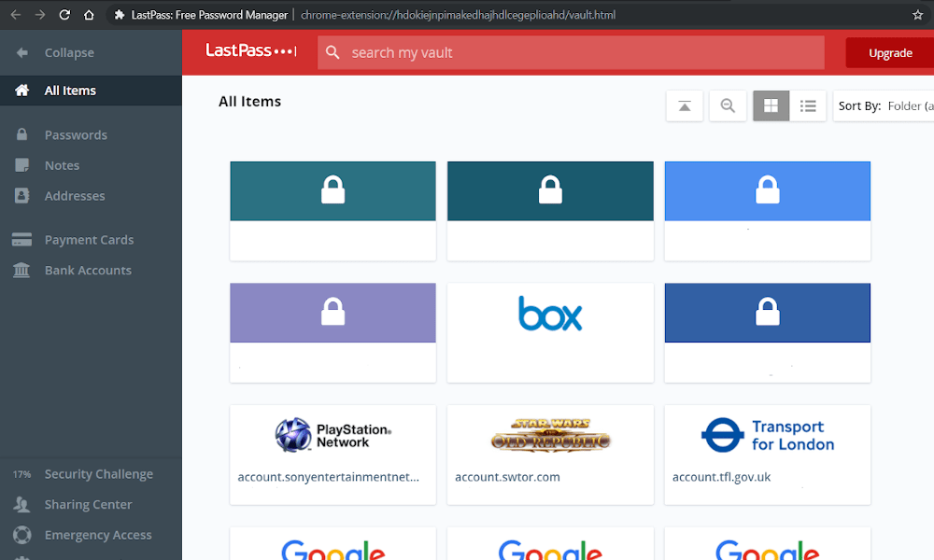Click the 17% security score
Image resolution: width=934 pixels, height=560 pixels.
coord(21,474)
